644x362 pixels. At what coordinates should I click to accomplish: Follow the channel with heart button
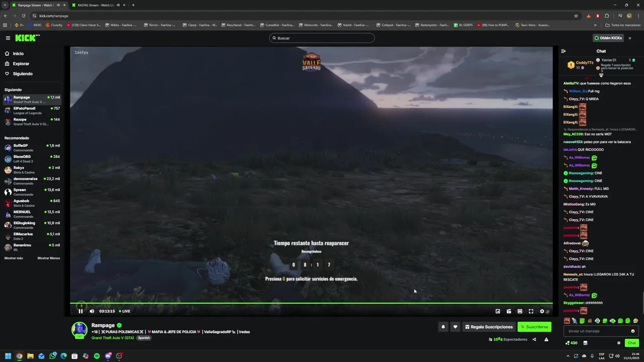tap(455, 327)
